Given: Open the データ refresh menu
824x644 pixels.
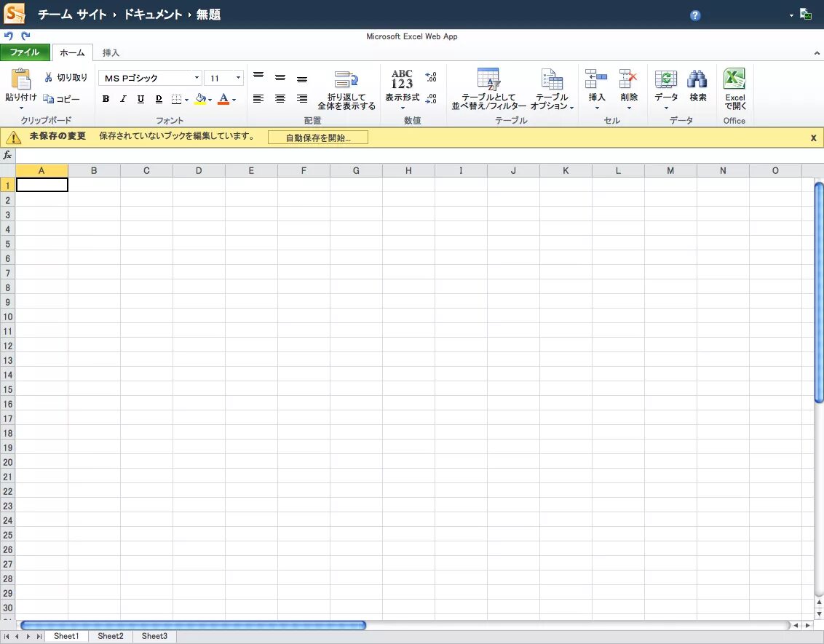Looking at the screenshot, I should tap(666, 90).
